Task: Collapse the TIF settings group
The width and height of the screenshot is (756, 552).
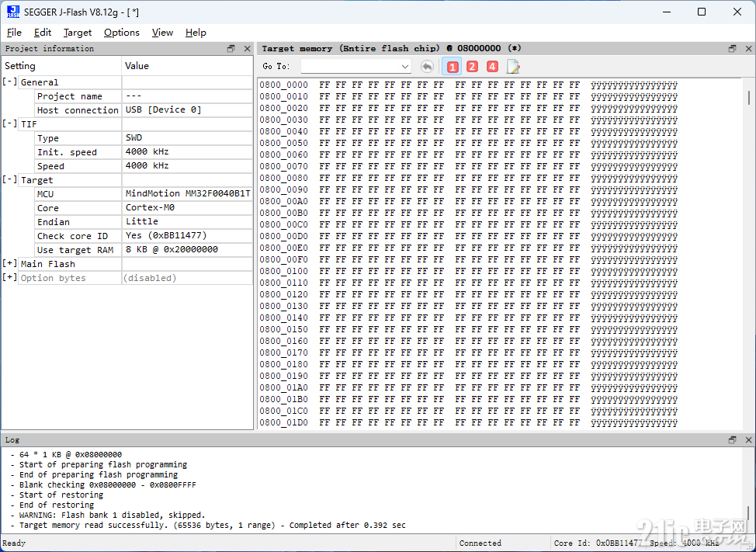Action: [x=9, y=124]
